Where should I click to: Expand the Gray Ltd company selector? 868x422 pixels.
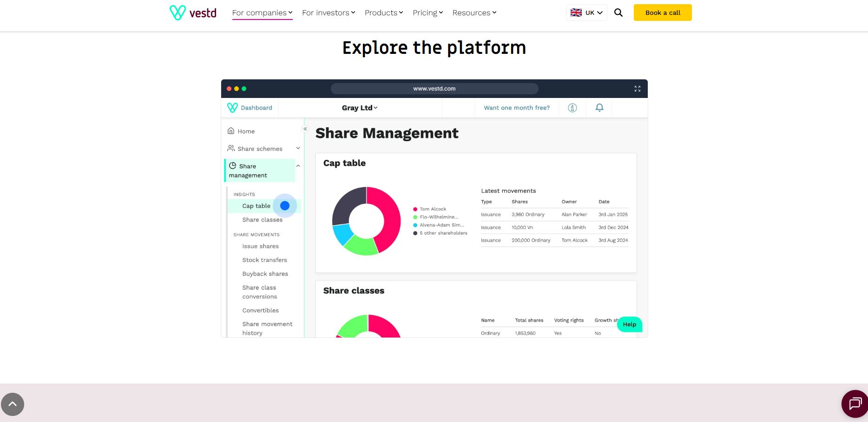360,108
